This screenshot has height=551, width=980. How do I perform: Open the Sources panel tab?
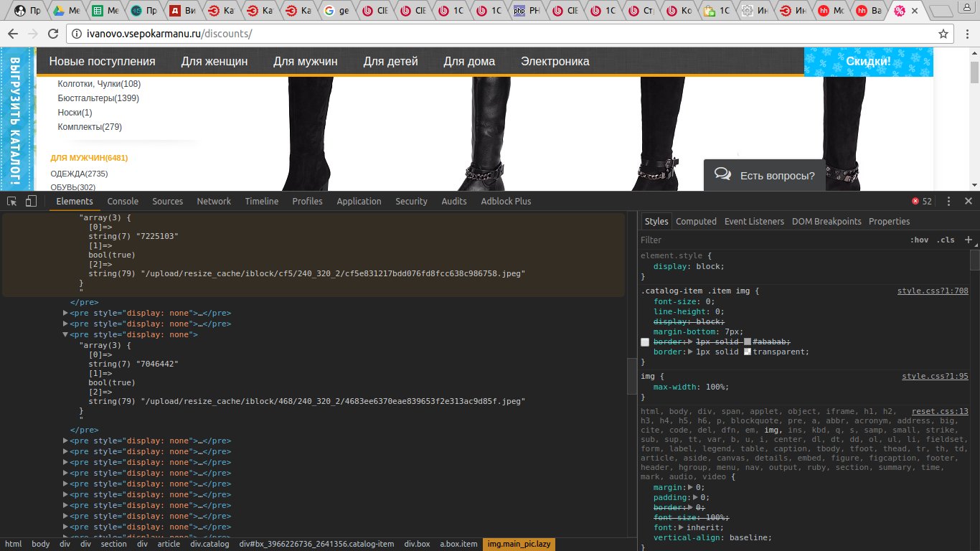pyautogui.click(x=167, y=202)
